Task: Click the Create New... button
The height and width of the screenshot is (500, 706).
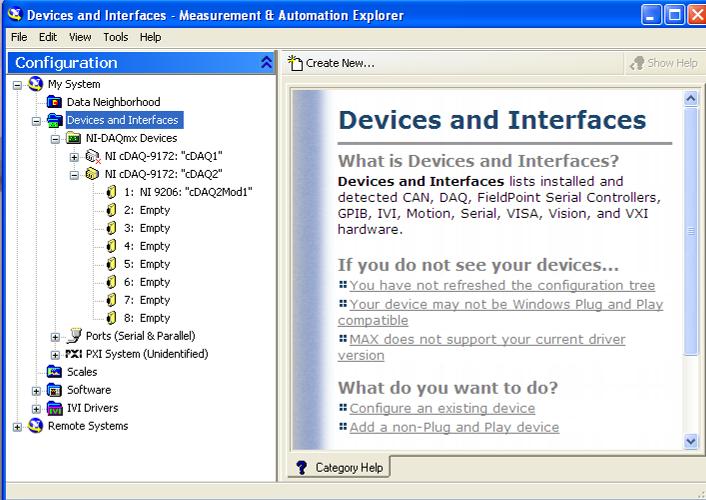Action: (331, 63)
